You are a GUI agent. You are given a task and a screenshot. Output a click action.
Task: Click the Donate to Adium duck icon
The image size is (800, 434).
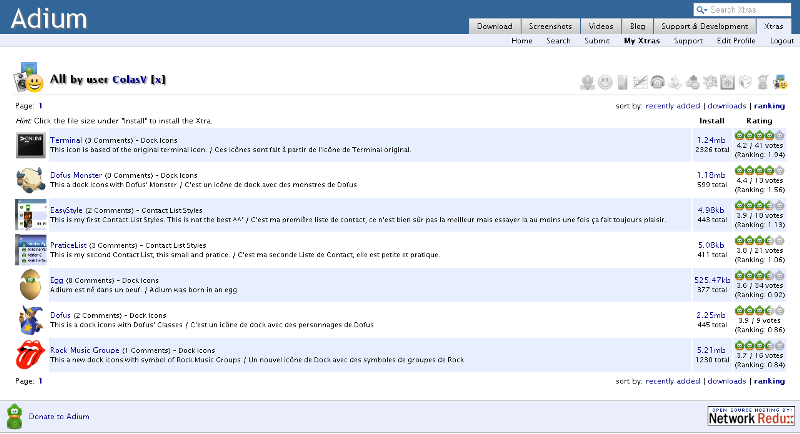click(15, 414)
